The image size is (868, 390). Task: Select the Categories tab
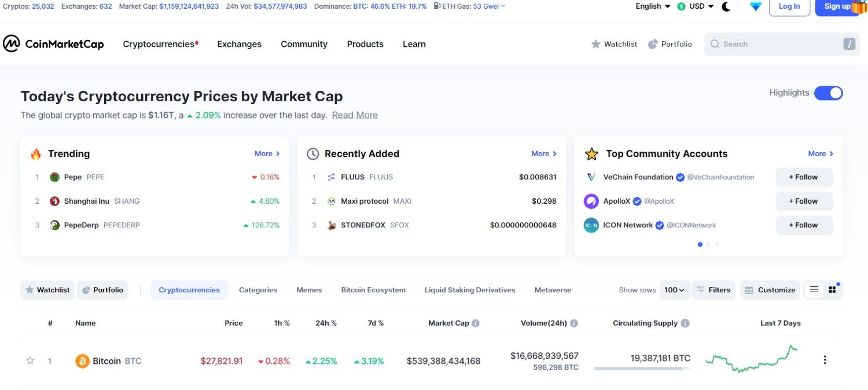pyautogui.click(x=258, y=290)
